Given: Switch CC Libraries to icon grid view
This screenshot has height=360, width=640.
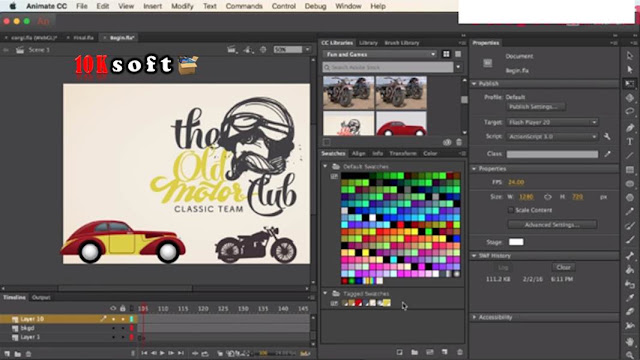Looking at the screenshot, I should click(446, 54).
